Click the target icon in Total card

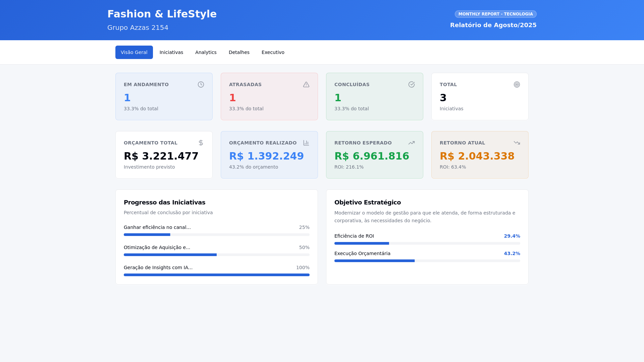(517, 84)
